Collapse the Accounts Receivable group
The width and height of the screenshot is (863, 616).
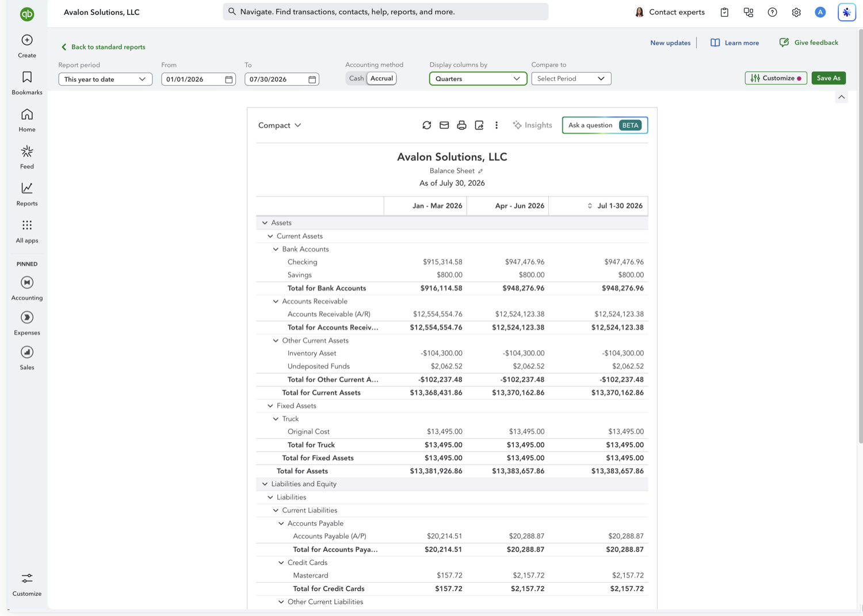[276, 301]
